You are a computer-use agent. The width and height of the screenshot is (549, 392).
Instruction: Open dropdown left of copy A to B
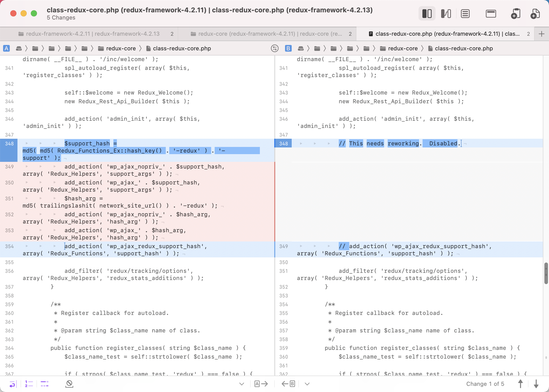click(x=241, y=384)
